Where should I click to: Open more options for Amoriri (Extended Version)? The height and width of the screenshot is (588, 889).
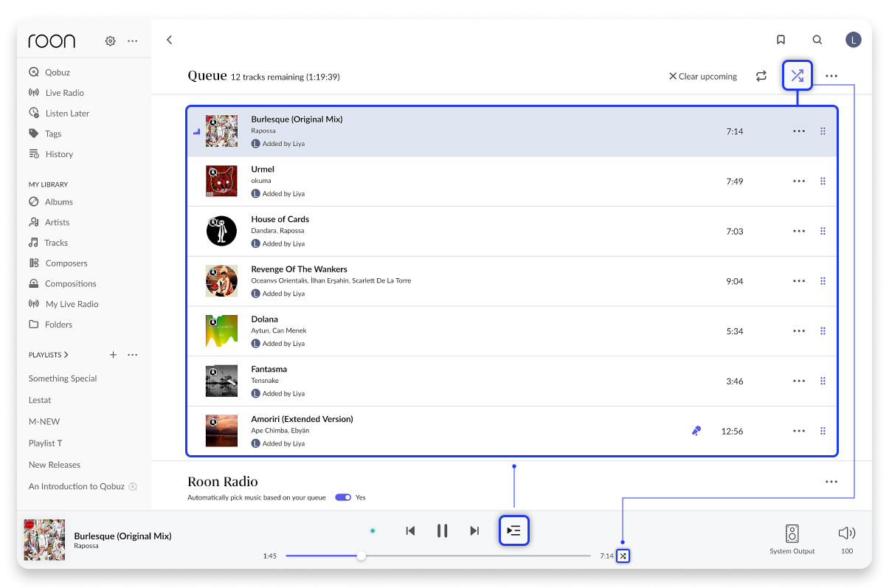[x=799, y=431]
